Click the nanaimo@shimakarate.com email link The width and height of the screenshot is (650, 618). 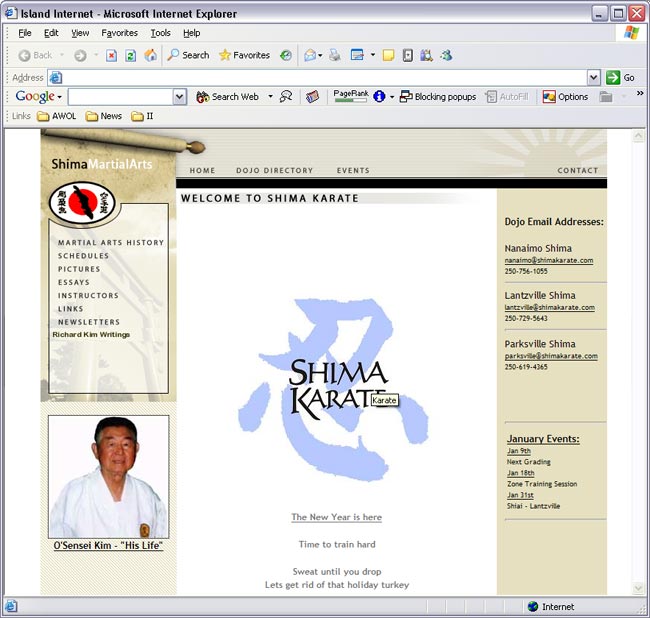pos(548,261)
